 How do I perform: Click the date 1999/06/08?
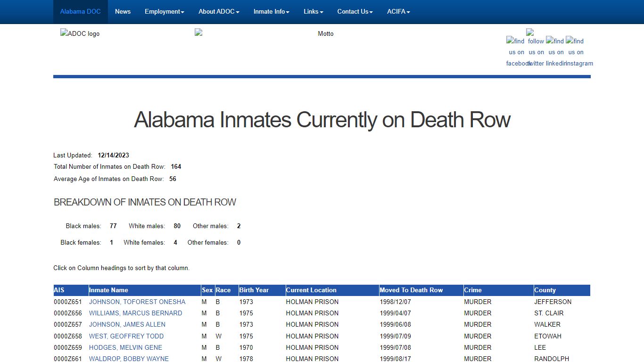[395, 324]
